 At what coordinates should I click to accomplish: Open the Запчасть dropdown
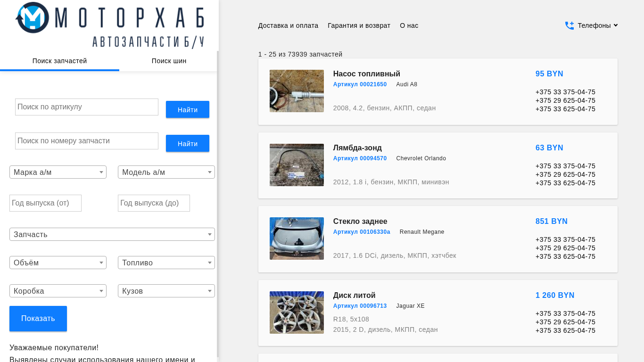pos(112,234)
